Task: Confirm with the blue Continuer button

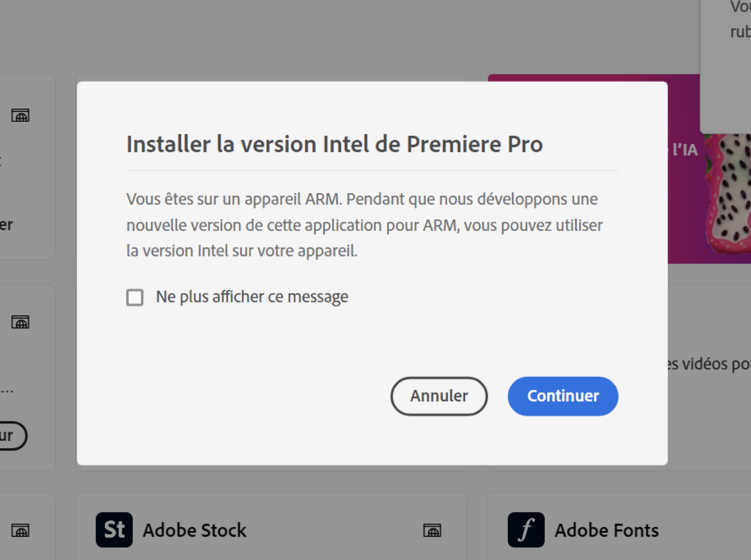Action: click(x=563, y=396)
